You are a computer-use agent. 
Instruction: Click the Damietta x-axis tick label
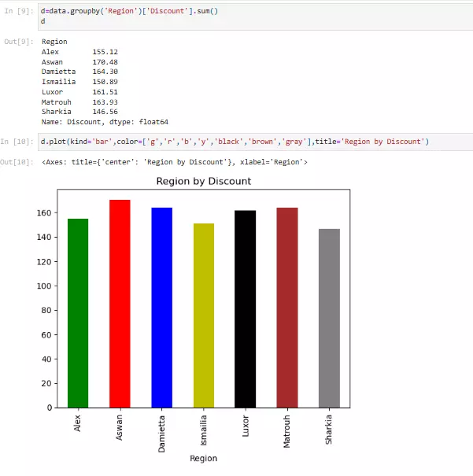(x=161, y=434)
